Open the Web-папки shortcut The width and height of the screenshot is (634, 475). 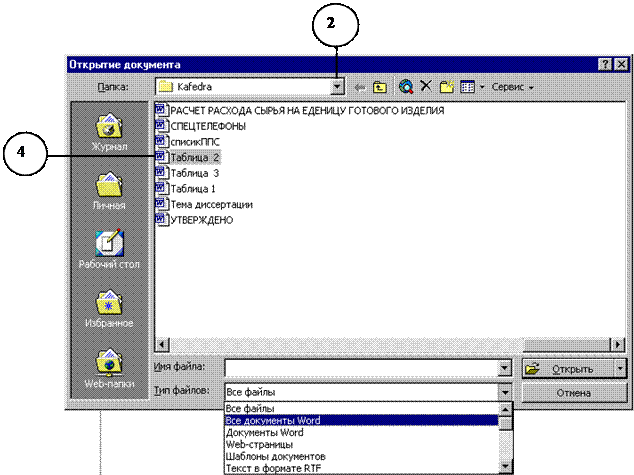pos(109,369)
